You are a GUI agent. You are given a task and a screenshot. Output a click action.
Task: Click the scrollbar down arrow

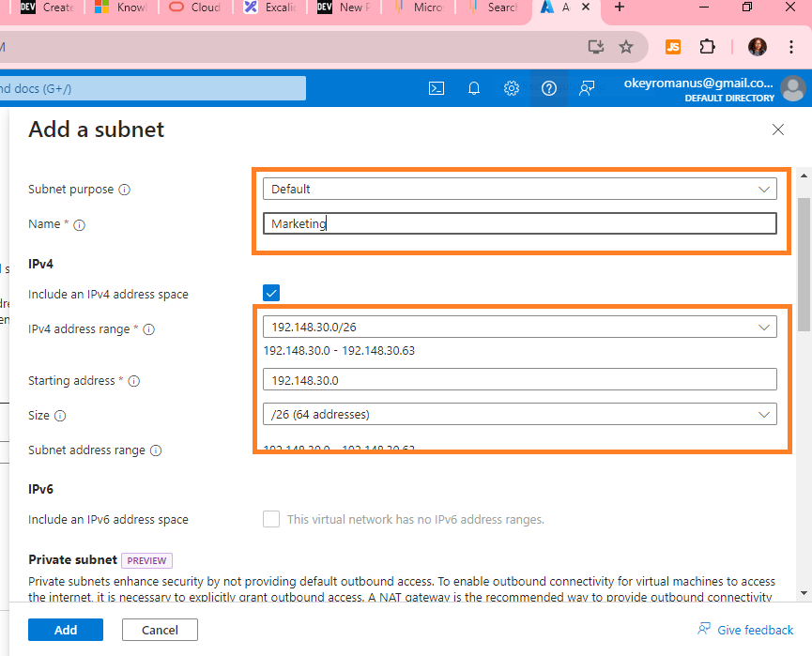[804, 593]
